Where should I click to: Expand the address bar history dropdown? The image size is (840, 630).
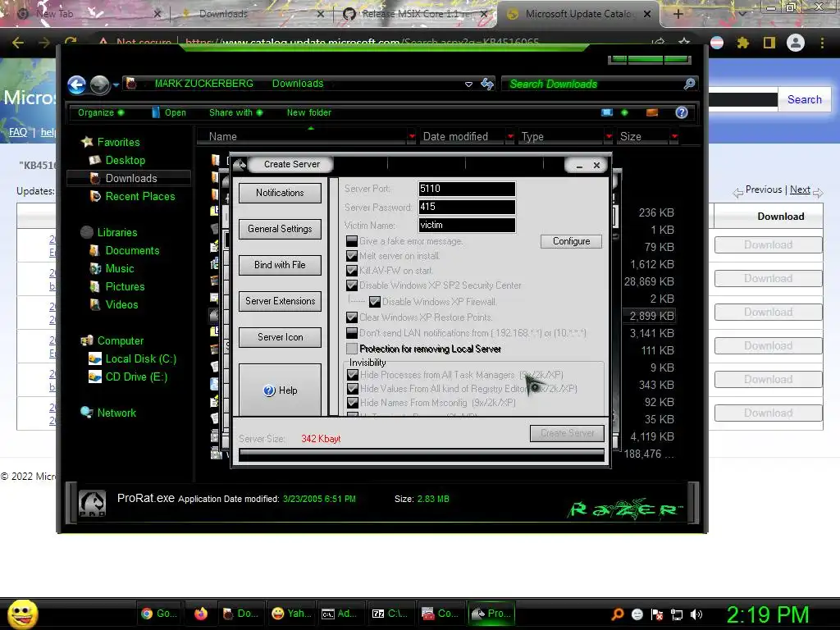(468, 84)
